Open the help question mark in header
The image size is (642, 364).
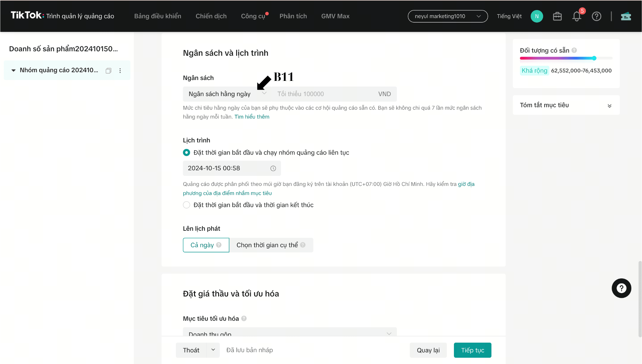coord(596,16)
